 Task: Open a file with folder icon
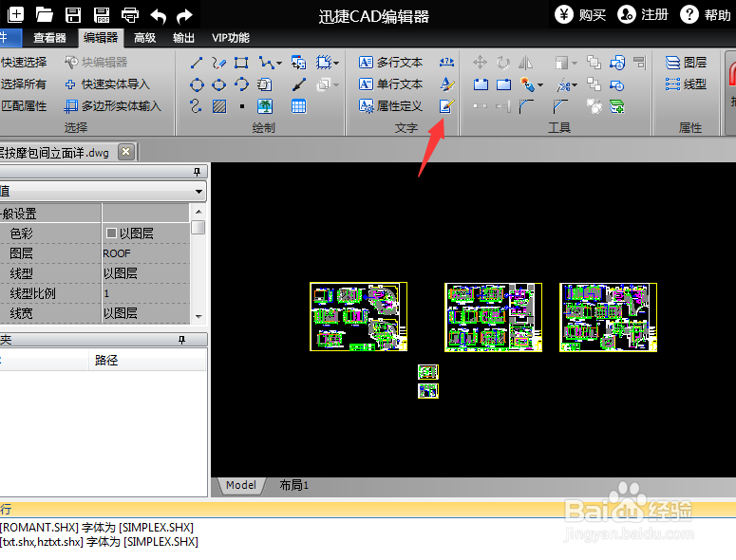coord(44,14)
